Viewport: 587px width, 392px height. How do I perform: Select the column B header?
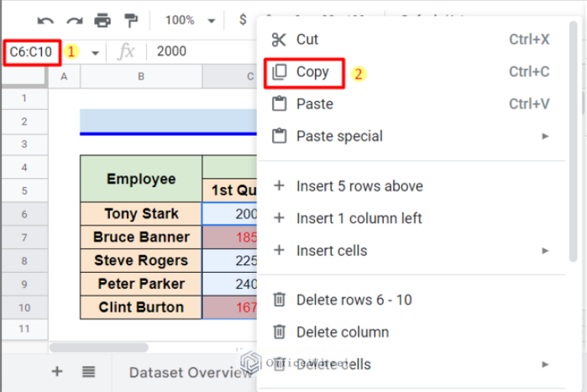coord(141,76)
